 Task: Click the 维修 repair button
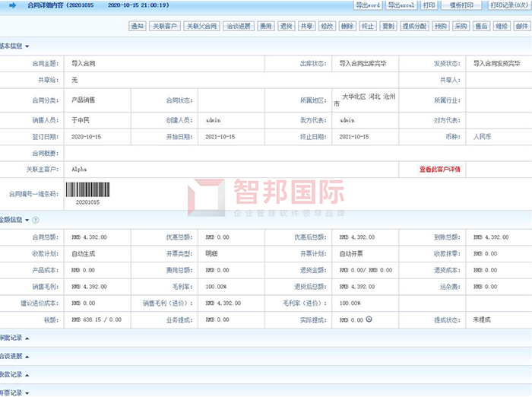tap(502, 26)
